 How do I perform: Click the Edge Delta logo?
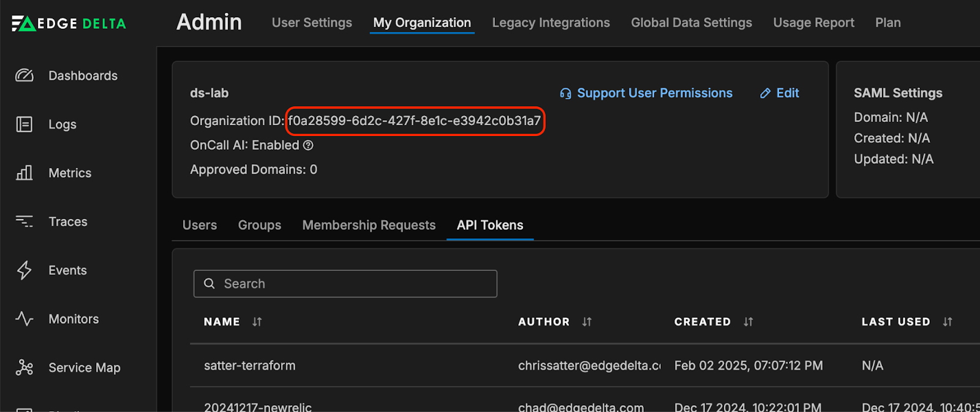[69, 23]
